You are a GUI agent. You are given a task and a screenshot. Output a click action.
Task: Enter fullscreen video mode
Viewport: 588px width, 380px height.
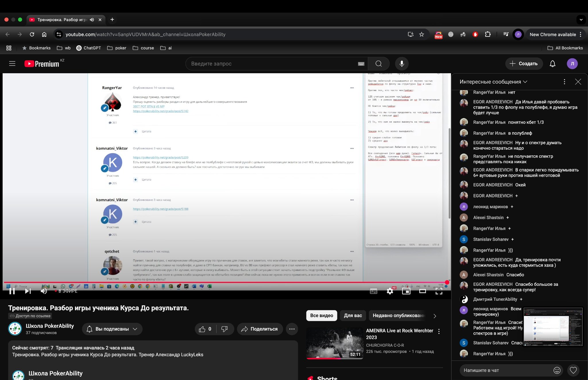(439, 291)
